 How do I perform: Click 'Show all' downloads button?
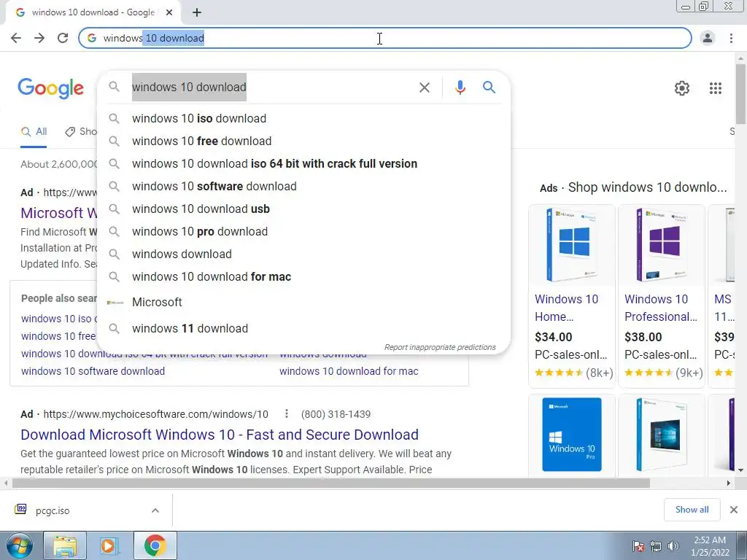click(x=692, y=510)
